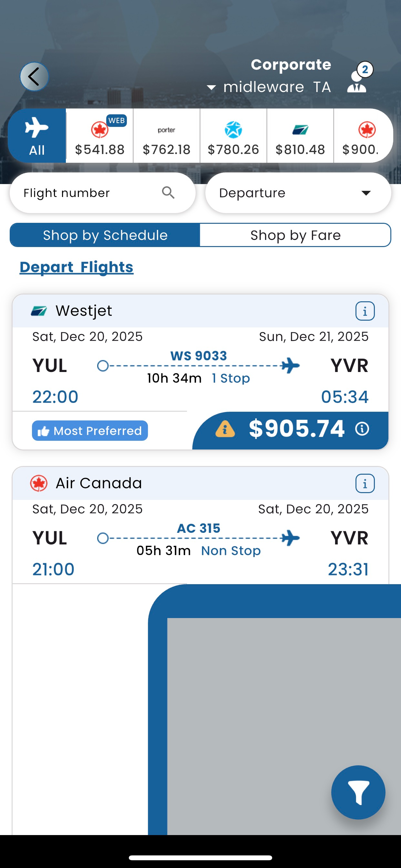This screenshot has height=868, width=401.
Task: Switch to Shop by Schedule
Action: point(105,235)
